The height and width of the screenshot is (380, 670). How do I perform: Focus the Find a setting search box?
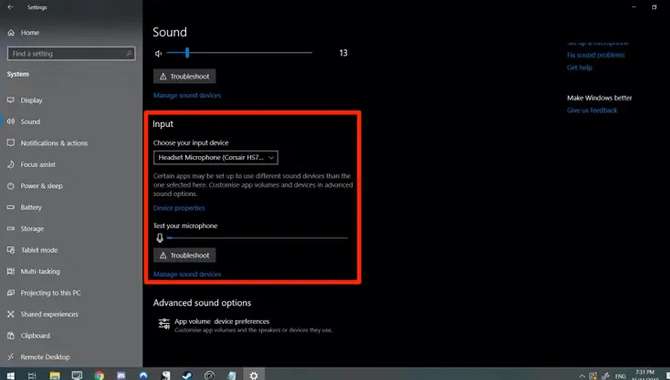click(x=71, y=53)
